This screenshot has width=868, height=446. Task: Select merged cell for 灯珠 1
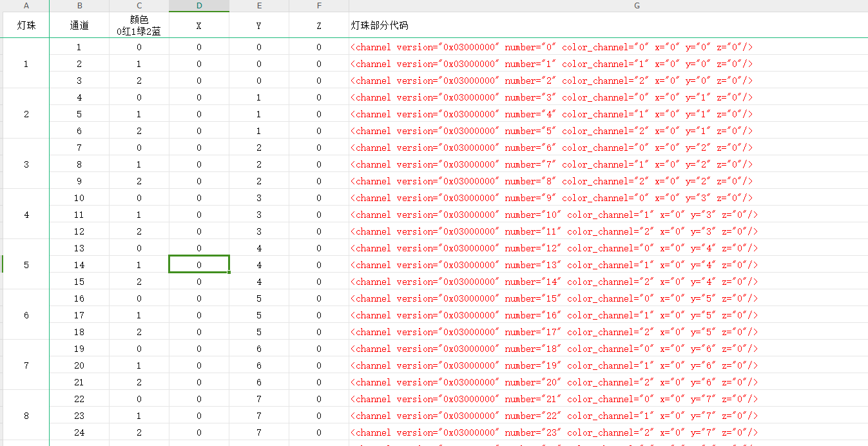point(26,64)
